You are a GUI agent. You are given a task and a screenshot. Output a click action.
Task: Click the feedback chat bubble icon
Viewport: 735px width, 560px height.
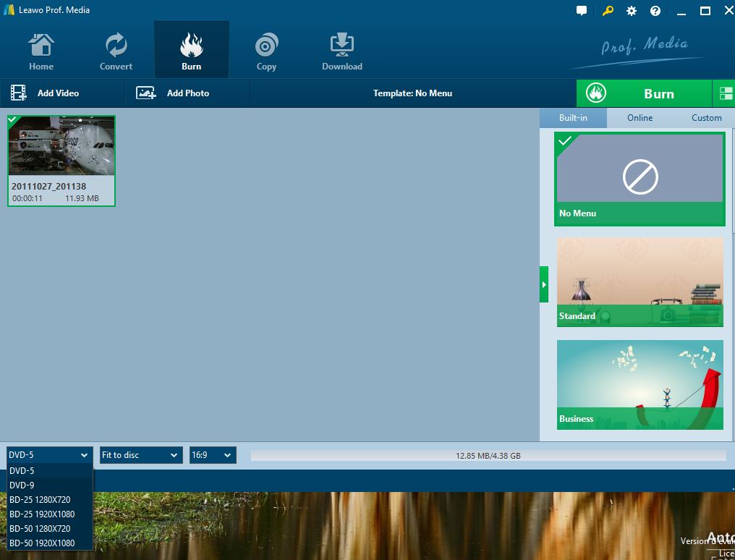coord(582,11)
